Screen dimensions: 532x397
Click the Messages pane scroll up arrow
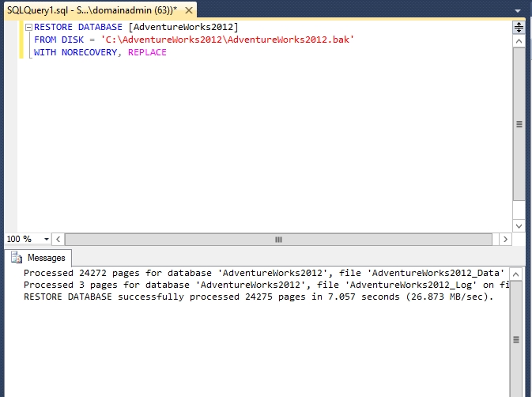point(516,274)
